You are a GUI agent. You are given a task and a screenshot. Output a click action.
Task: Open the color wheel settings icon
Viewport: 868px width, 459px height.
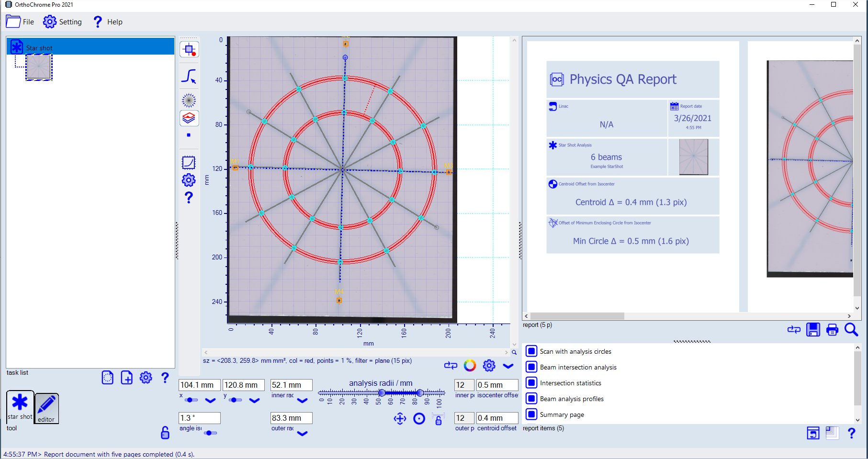point(470,366)
